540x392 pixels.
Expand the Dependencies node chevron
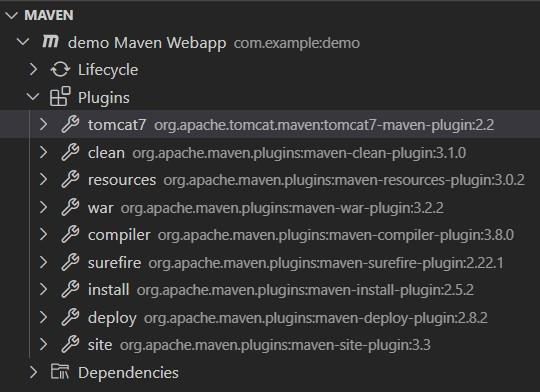pyautogui.click(x=33, y=372)
